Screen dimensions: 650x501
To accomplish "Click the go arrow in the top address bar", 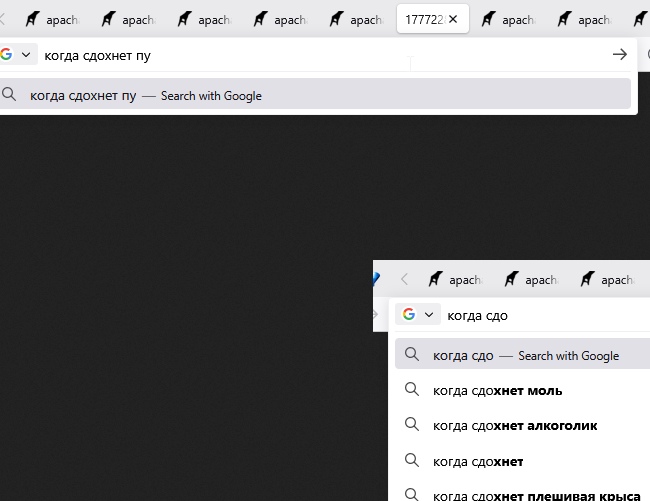I will point(619,55).
